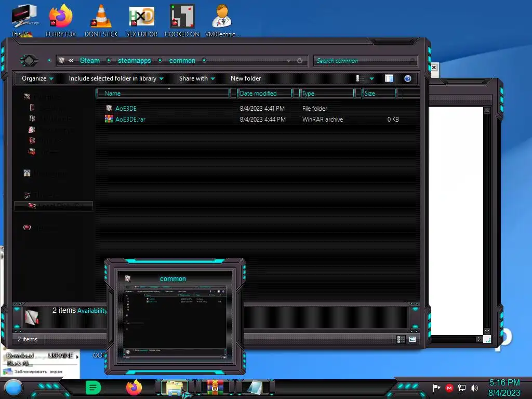Open the green chat app on taskbar
The height and width of the screenshot is (399, 532).
click(x=94, y=388)
